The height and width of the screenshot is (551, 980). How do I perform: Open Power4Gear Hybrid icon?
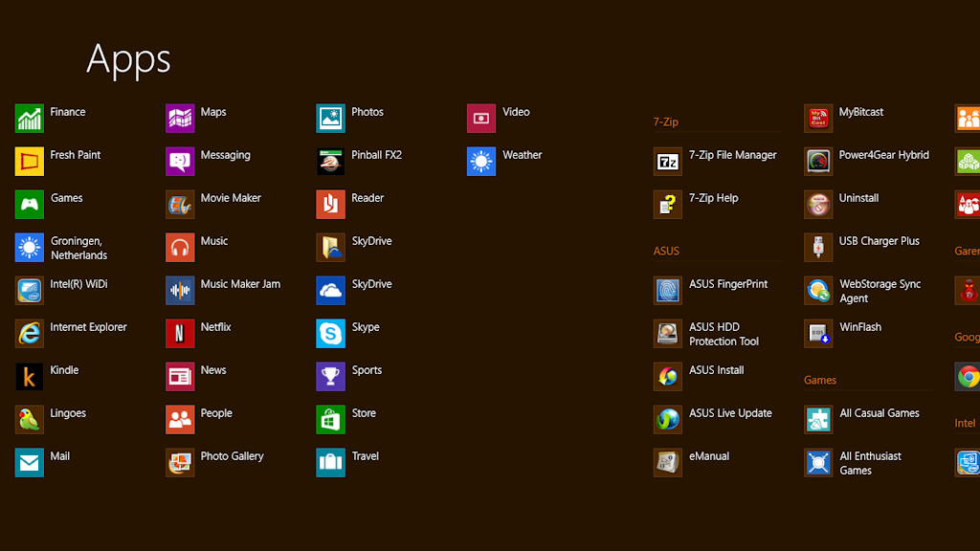(818, 161)
